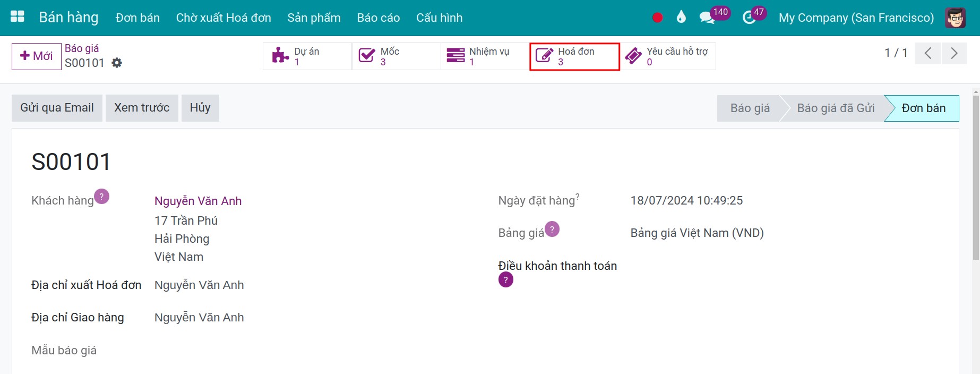Click the Yêu cầu hỗ trợ ticket icon
This screenshot has width=980, height=374.
point(633,55)
